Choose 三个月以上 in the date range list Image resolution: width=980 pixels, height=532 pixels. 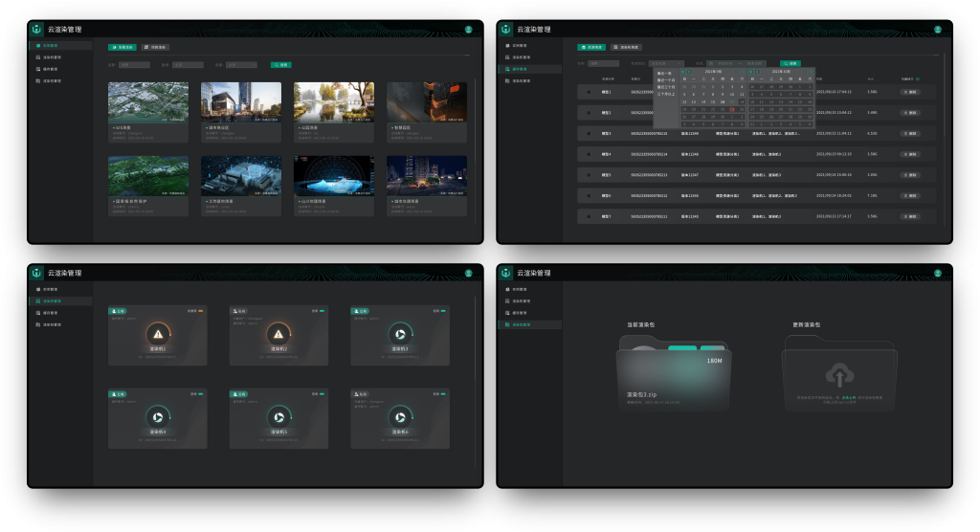pyautogui.click(x=665, y=94)
